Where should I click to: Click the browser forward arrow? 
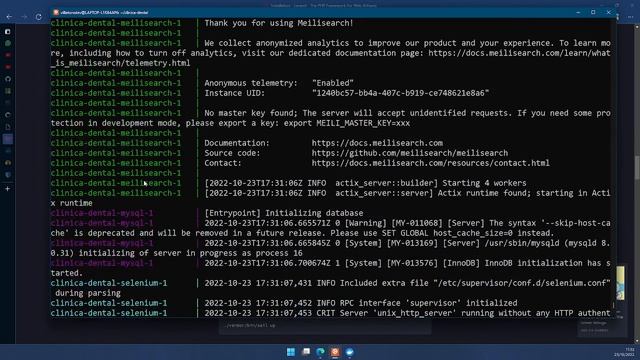(x=24, y=17)
